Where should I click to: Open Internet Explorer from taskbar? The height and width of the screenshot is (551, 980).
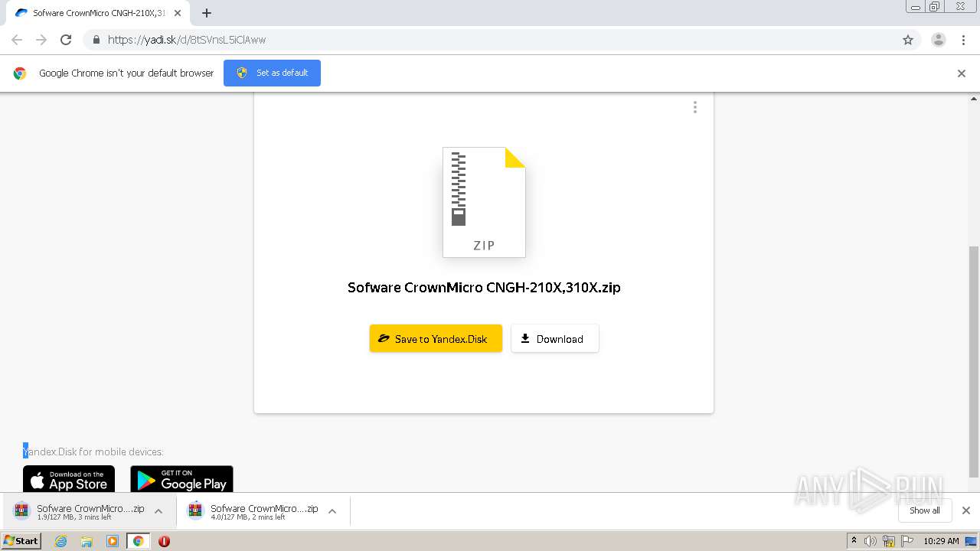(x=61, y=541)
